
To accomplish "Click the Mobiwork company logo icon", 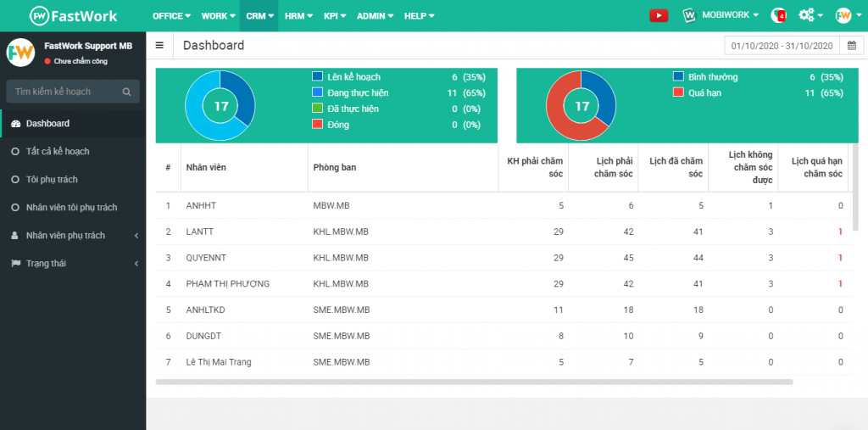I will pyautogui.click(x=689, y=15).
